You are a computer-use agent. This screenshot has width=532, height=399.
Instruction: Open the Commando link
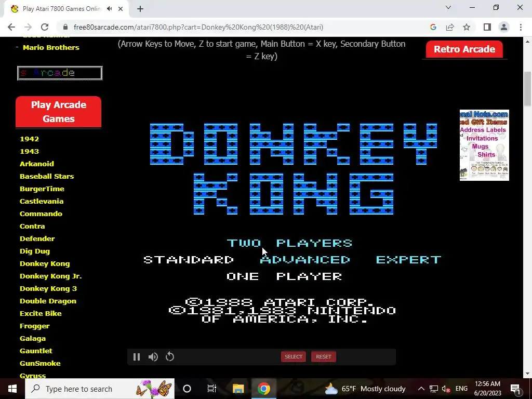[41, 214]
